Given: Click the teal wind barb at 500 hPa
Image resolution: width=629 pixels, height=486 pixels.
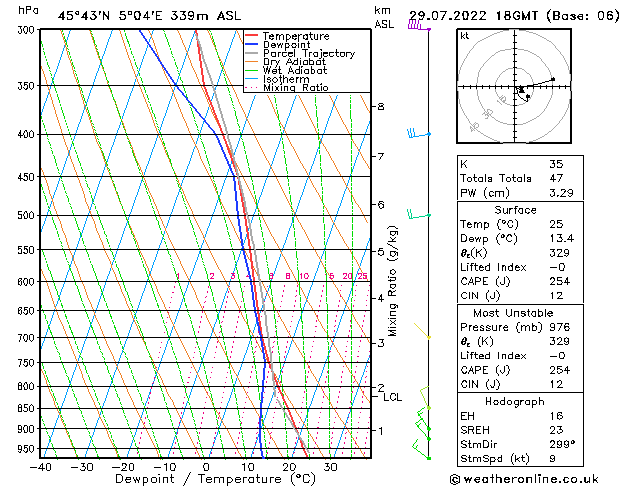Looking at the screenshot, I should pos(419,215).
